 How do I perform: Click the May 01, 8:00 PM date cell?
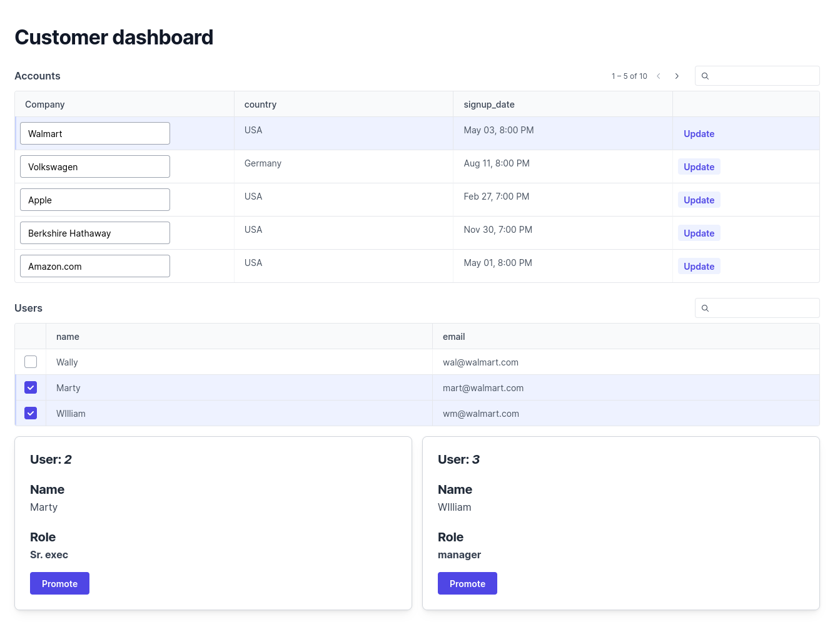563,266
